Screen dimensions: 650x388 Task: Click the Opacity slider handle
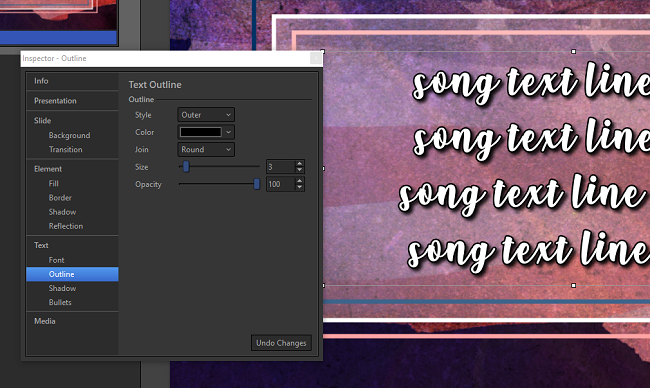[x=257, y=184]
